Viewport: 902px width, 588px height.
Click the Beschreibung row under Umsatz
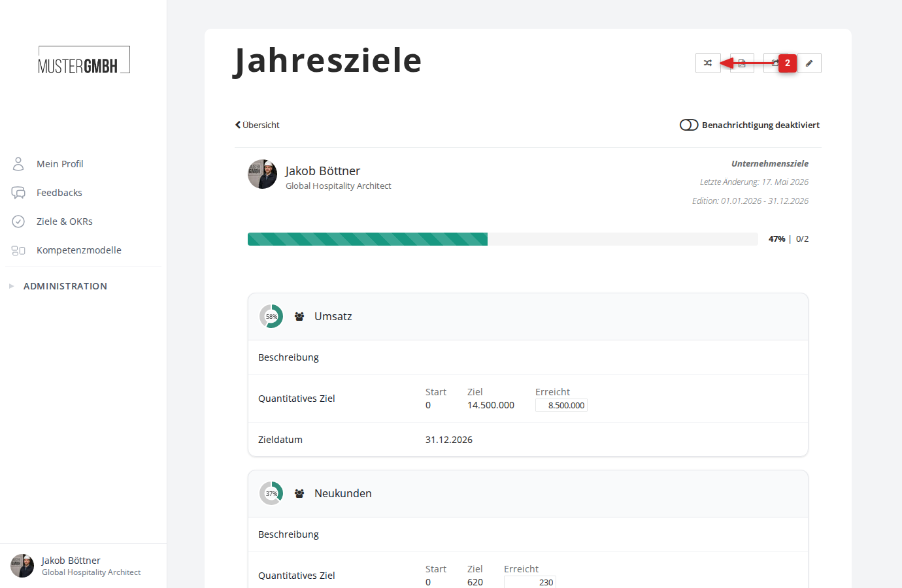(528, 357)
